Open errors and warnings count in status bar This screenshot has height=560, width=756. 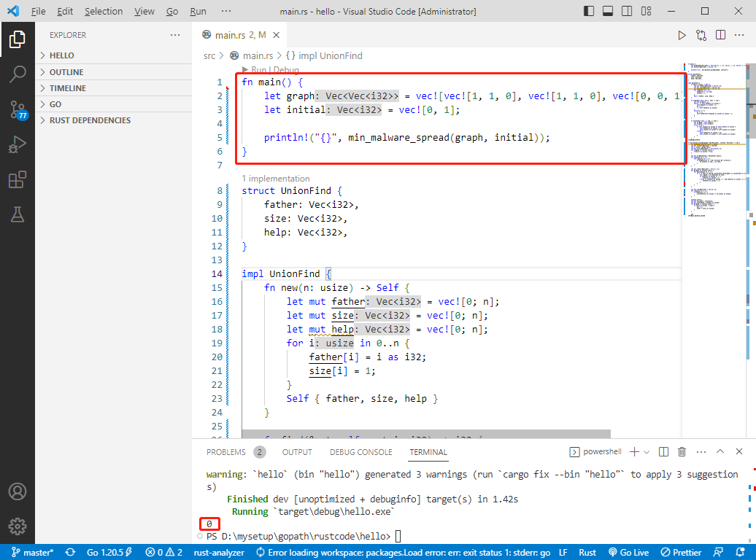pyautogui.click(x=164, y=552)
